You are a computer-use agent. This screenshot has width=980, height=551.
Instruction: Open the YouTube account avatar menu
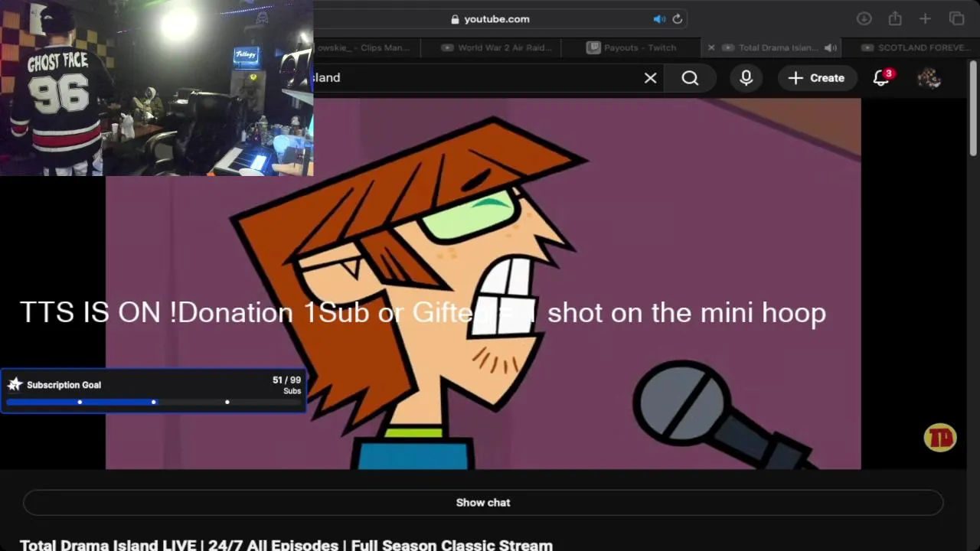(x=929, y=78)
